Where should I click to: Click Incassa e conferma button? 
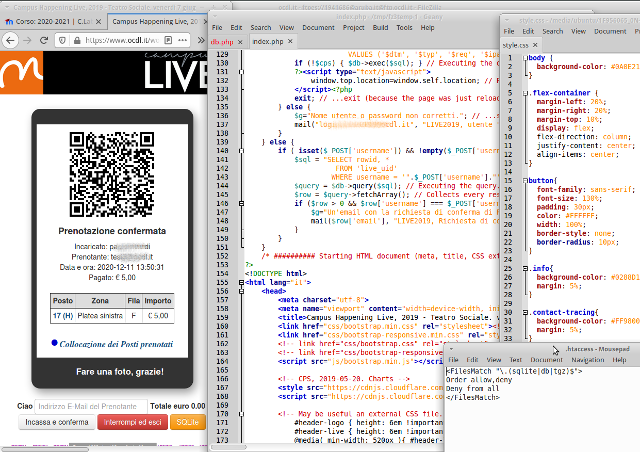[57, 422]
